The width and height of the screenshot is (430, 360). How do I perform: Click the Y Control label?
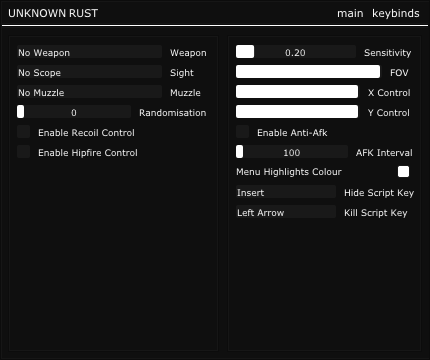(389, 113)
